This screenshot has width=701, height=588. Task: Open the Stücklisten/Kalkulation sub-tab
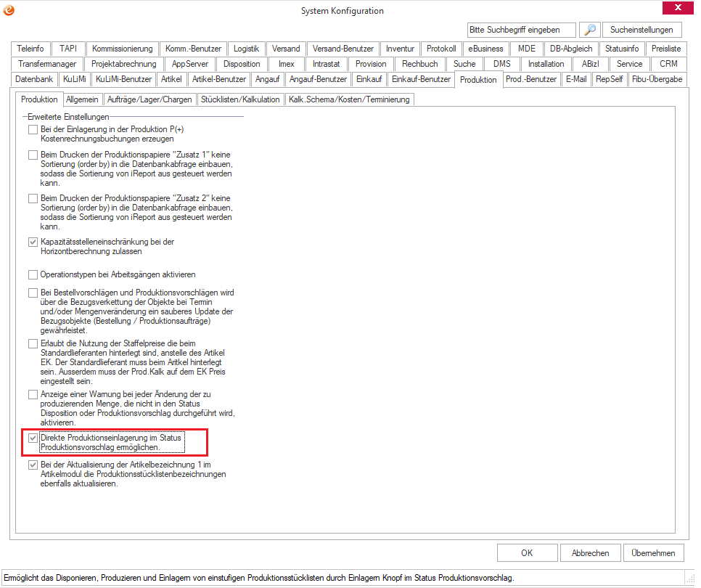(x=240, y=99)
